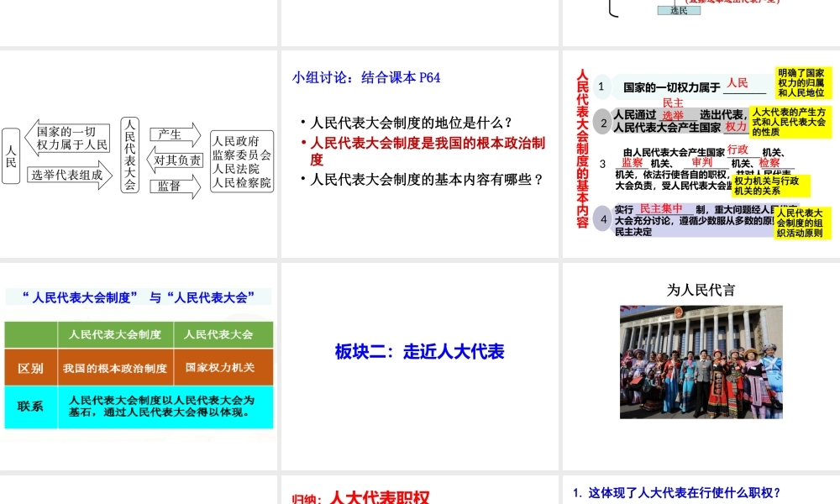Click the arrow labeled 选举代表组成
This screenshot has width=840, height=504.
coord(71,176)
